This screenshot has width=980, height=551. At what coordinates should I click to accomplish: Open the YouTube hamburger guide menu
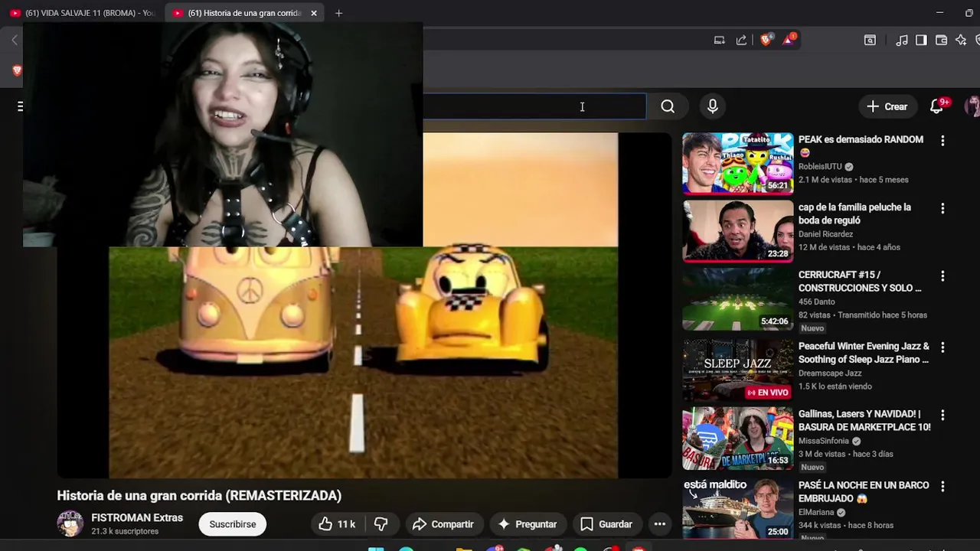point(20,106)
